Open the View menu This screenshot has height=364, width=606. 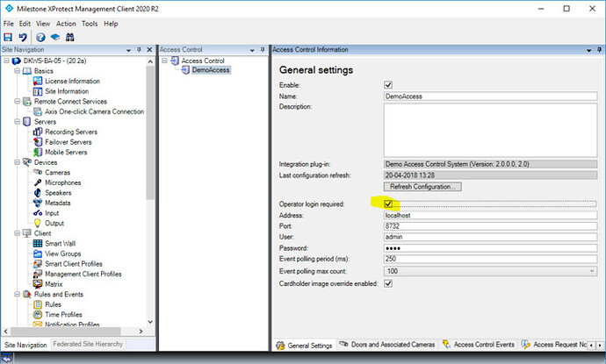43,24
